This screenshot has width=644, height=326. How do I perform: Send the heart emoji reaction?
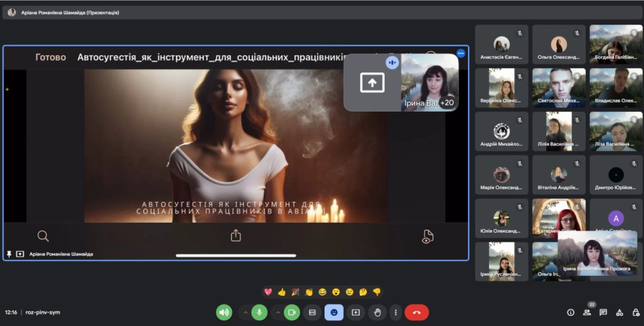pos(268,292)
